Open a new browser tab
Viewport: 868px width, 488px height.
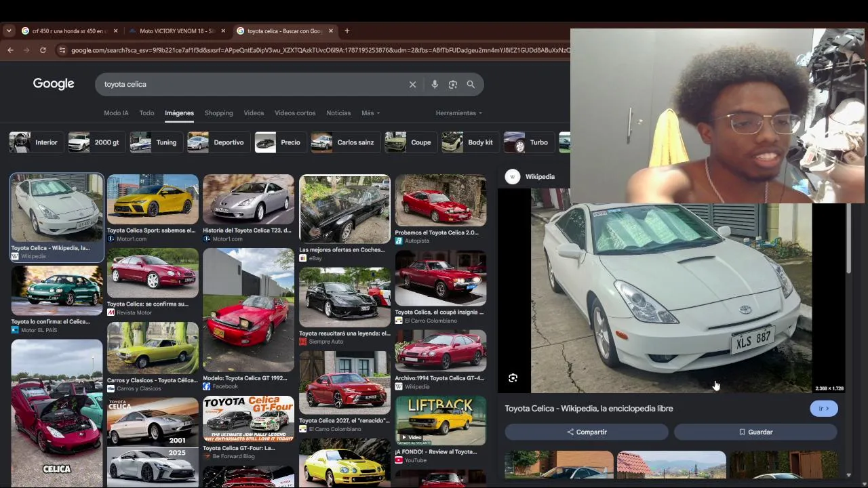347,30
